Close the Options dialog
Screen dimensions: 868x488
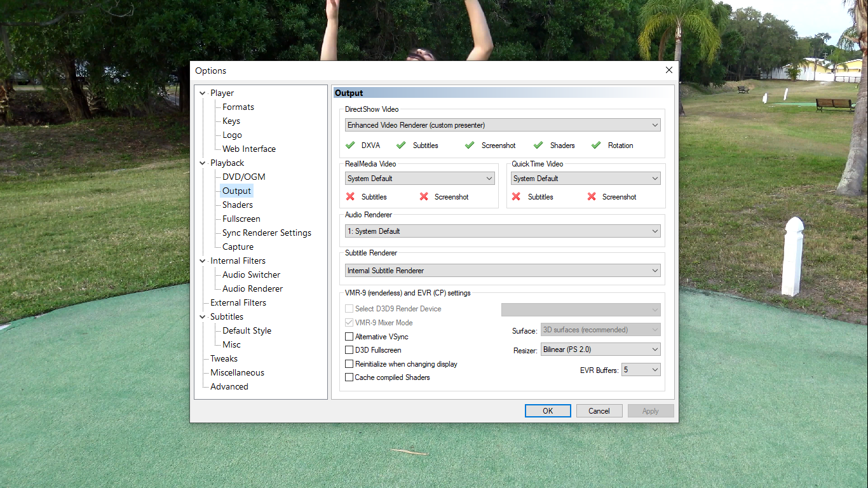[x=668, y=70]
